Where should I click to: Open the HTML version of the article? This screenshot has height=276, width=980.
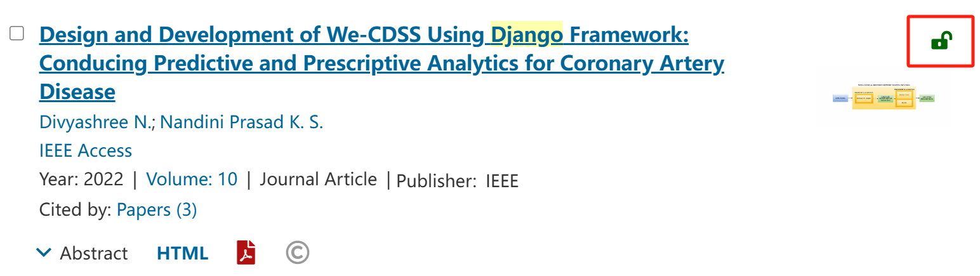click(183, 253)
